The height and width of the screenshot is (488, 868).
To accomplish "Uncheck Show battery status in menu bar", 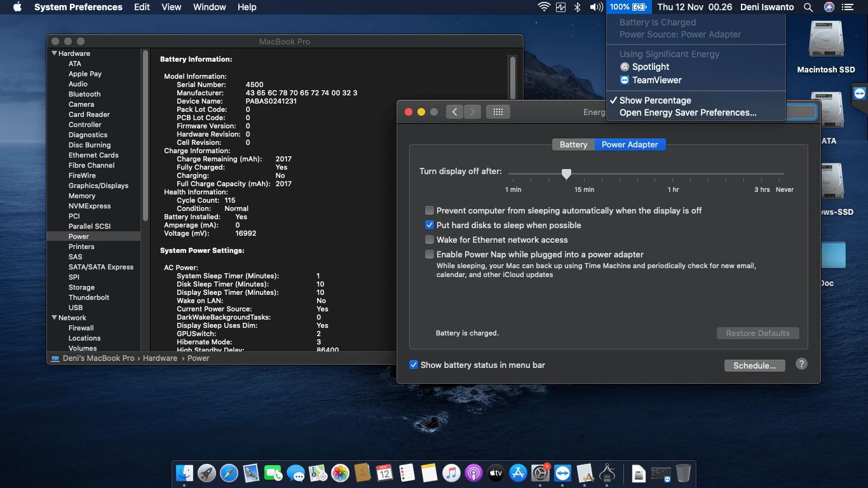I will tap(414, 365).
